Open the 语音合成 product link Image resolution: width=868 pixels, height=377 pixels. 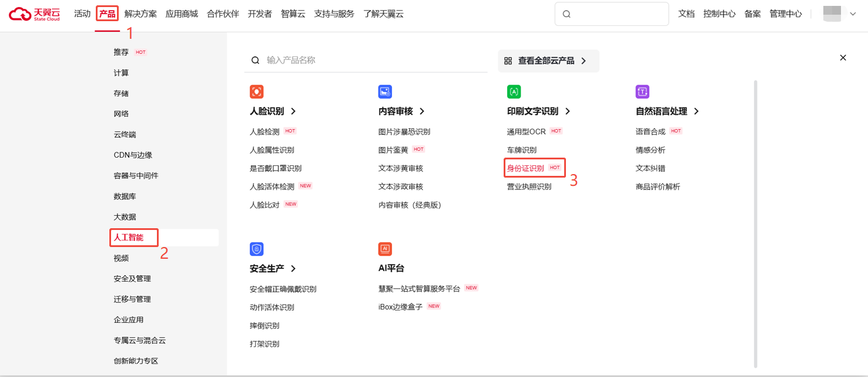651,131
